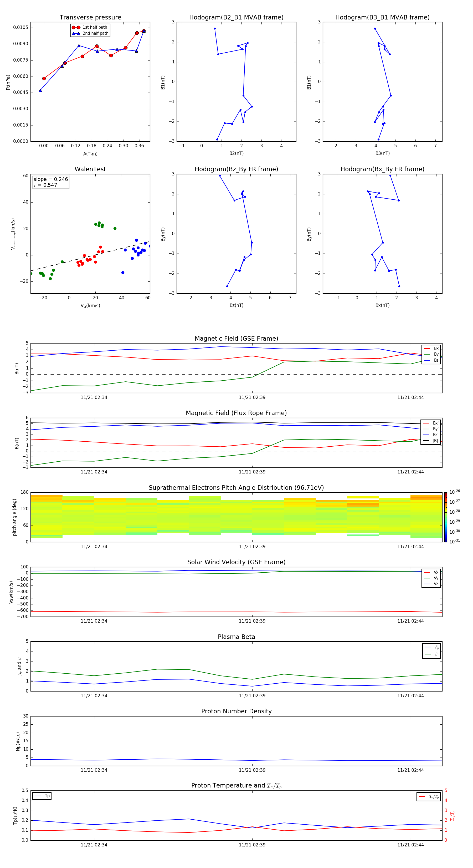Click the "Magnetic Field (GSE Frame)" title
The width and height of the screenshot is (473, 868).
click(236, 339)
